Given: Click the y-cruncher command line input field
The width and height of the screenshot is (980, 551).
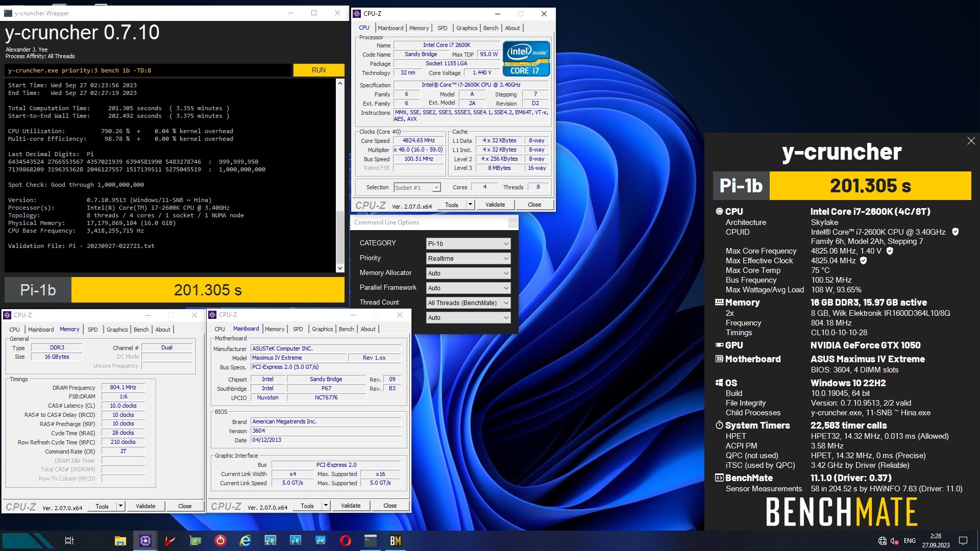Looking at the screenshot, I should pos(148,70).
